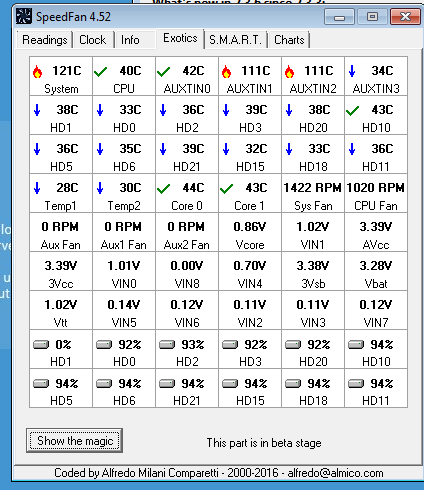Switch to the Readings tab
This screenshot has width=424, height=490.
(x=45, y=40)
